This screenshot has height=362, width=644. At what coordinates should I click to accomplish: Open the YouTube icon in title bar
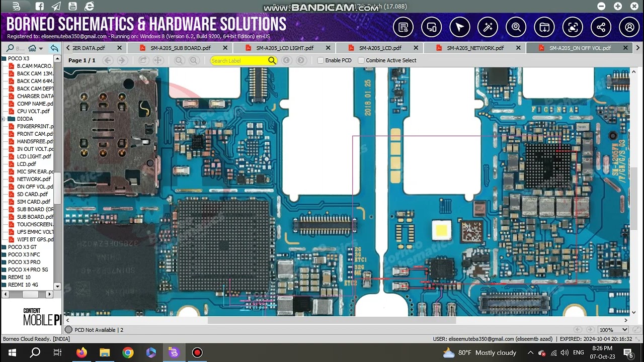click(x=73, y=7)
